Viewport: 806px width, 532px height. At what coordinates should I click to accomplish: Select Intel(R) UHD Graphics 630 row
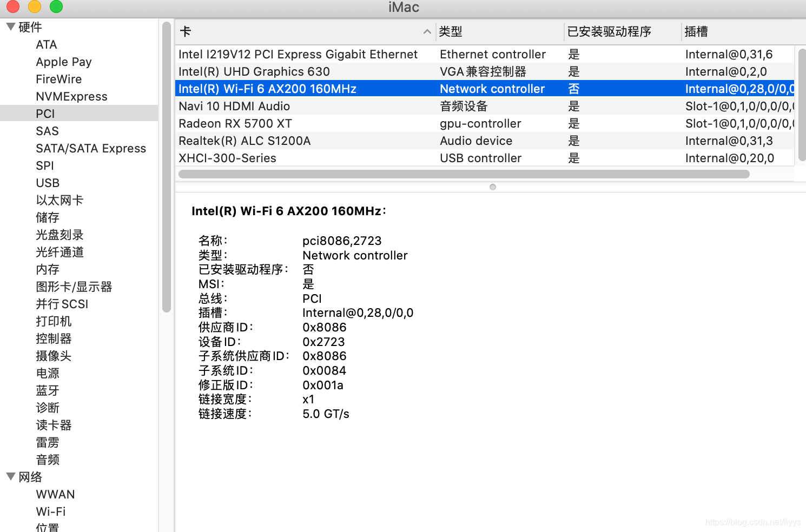[x=485, y=71]
